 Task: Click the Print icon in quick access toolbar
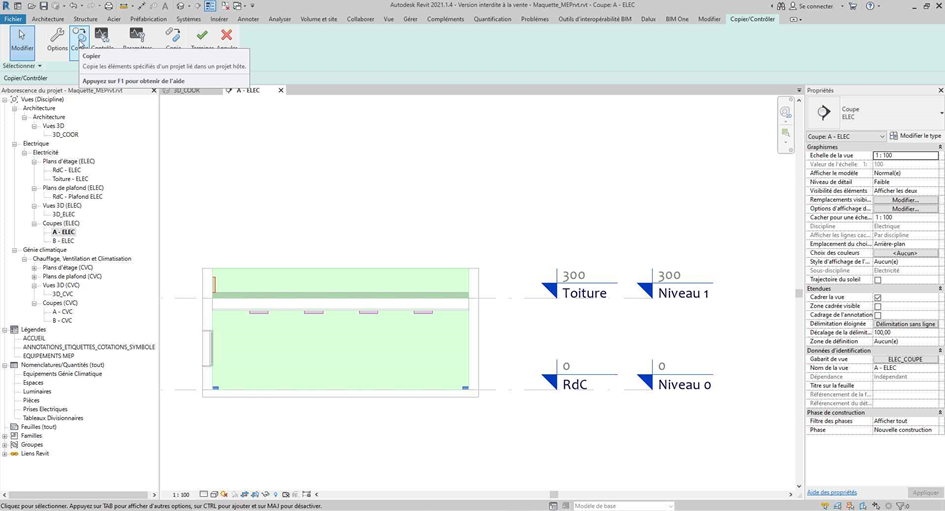coord(107,6)
